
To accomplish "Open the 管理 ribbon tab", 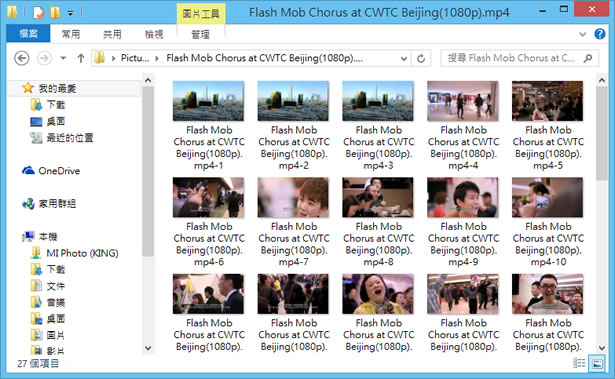I will [x=200, y=34].
